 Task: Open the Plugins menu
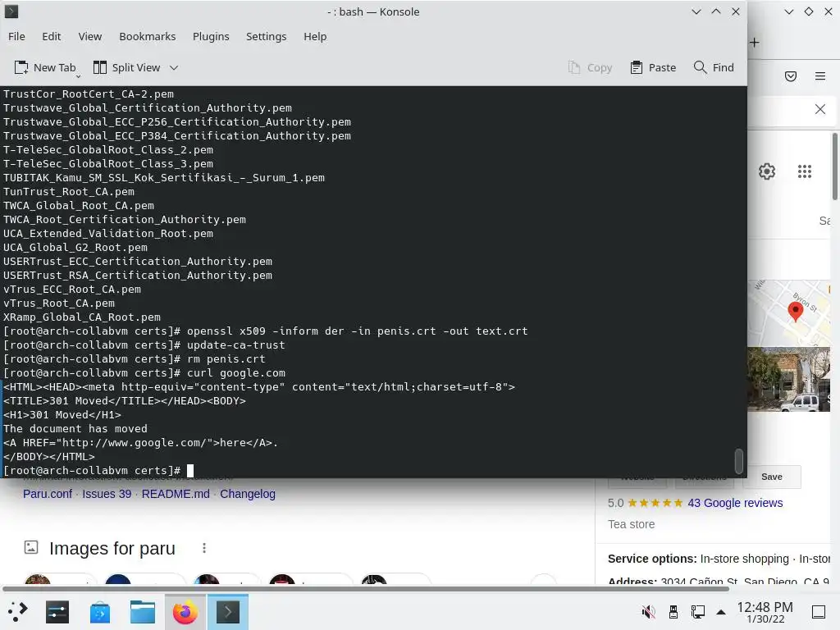(211, 36)
